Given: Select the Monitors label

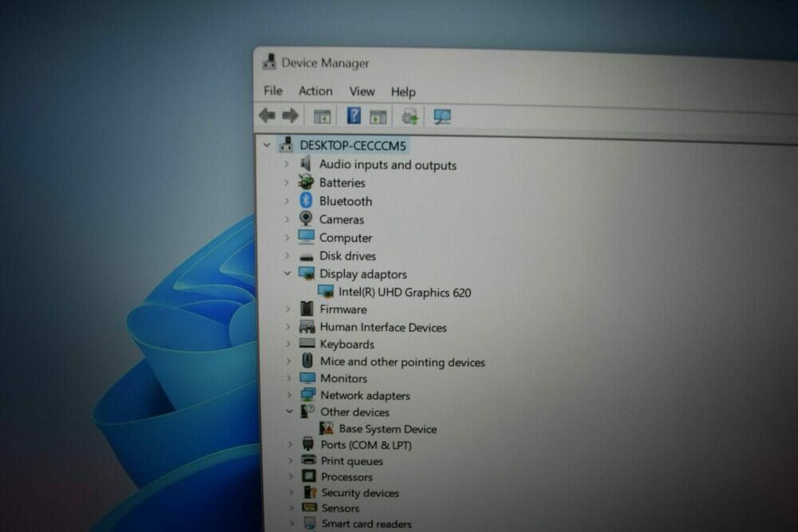Looking at the screenshot, I should tap(343, 378).
